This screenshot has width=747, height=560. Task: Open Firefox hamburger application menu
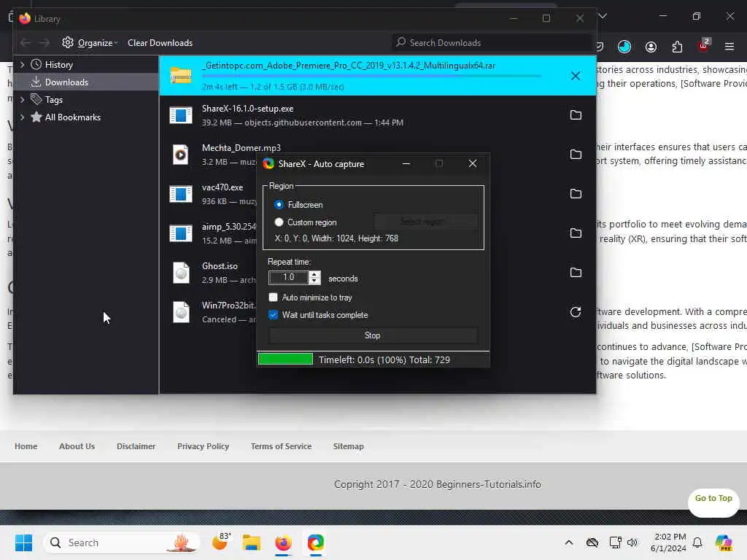[x=729, y=47]
